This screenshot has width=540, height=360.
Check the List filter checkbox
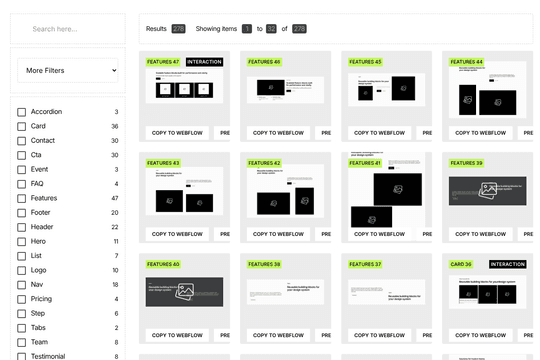pyautogui.click(x=21, y=256)
